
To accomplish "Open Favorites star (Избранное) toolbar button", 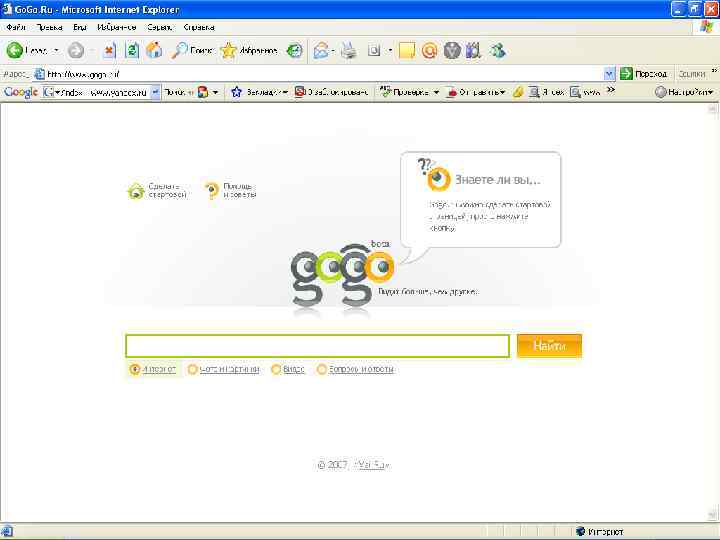I will point(248,51).
